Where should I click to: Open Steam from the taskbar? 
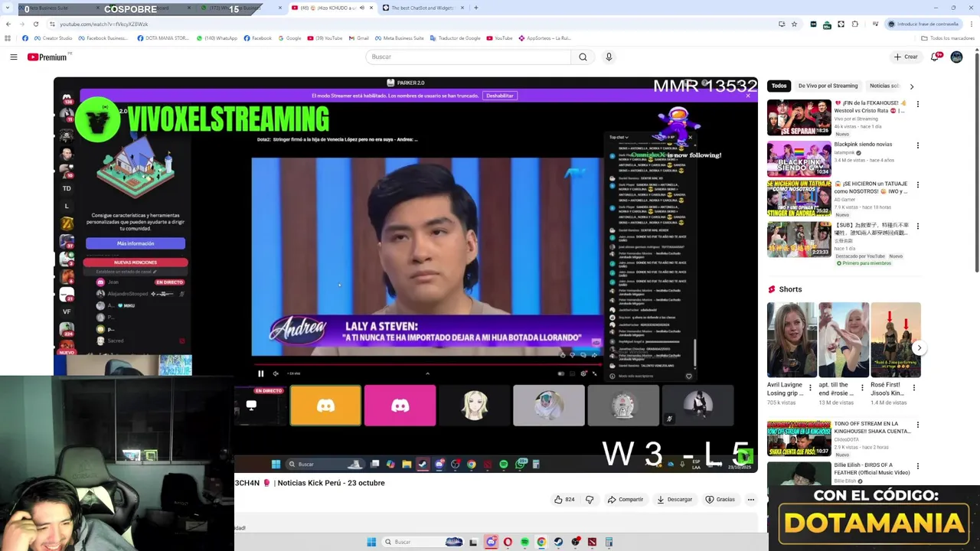tap(558, 542)
